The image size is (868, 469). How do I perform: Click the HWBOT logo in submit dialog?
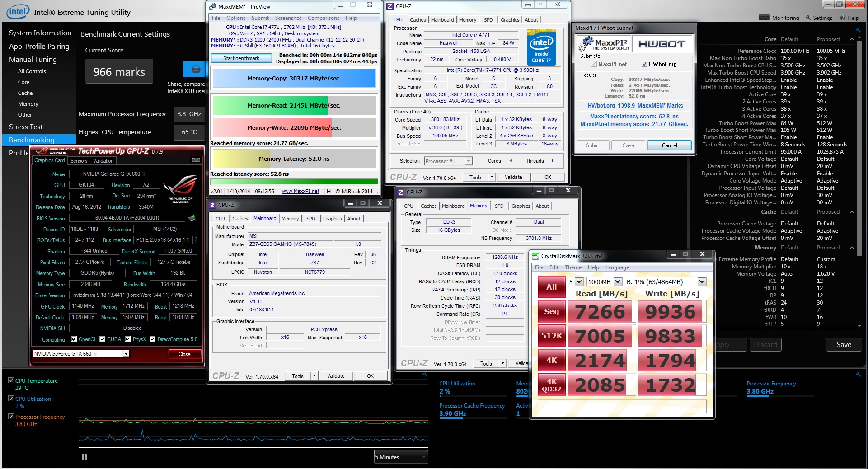coord(662,44)
